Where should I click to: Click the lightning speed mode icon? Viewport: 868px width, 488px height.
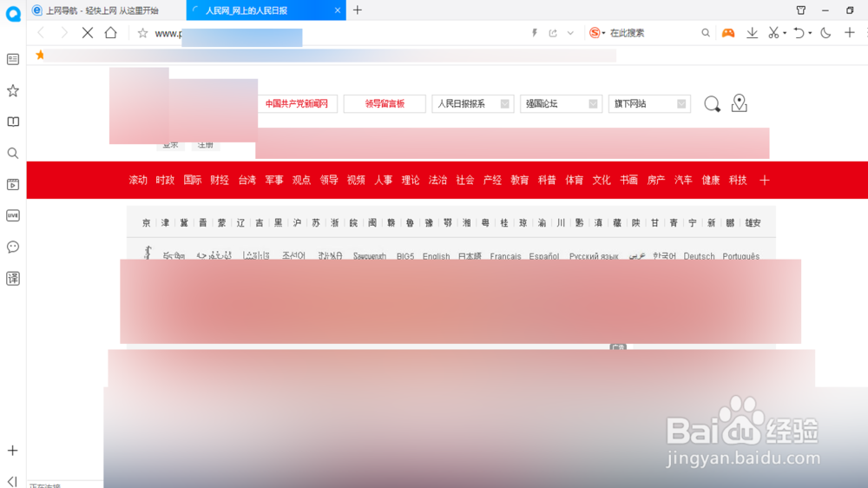535,33
